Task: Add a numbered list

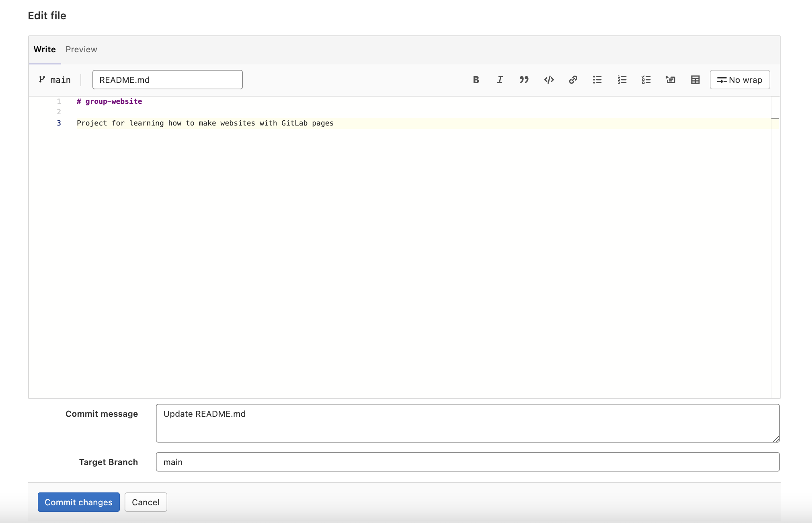Action: 621,80
